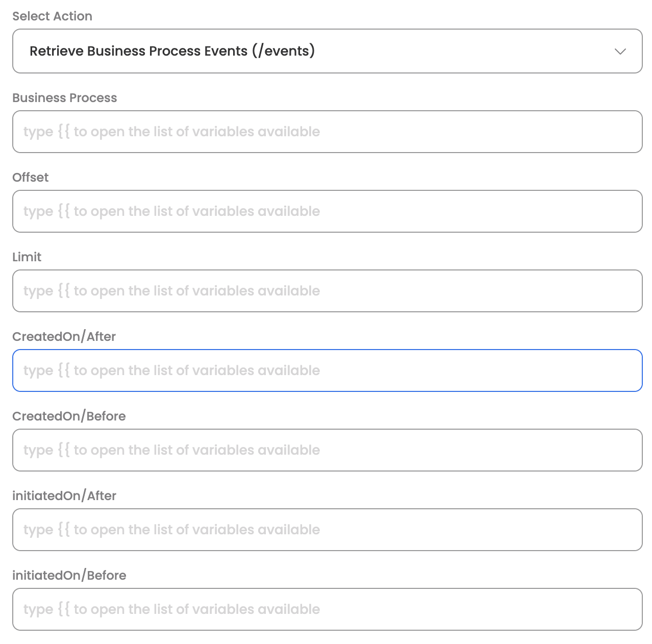Image resolution: width=652 pixels, height=644 pixels.
Task: Click the CreatedOn/After input field
Action: click(327, 370)
